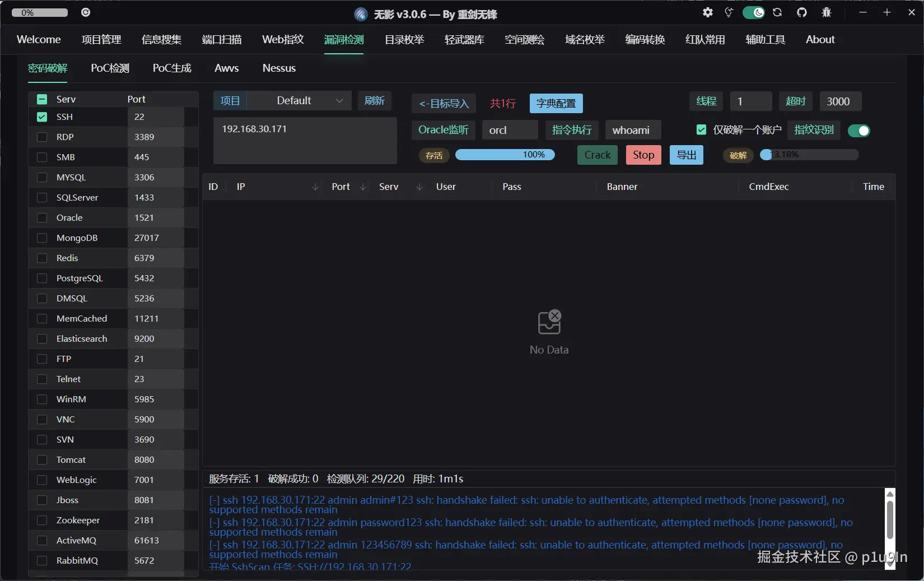Image resolution: width=924 pixels, height=581 pixels.
Task: Click the 项目 project label button
Action: [230, 101]
